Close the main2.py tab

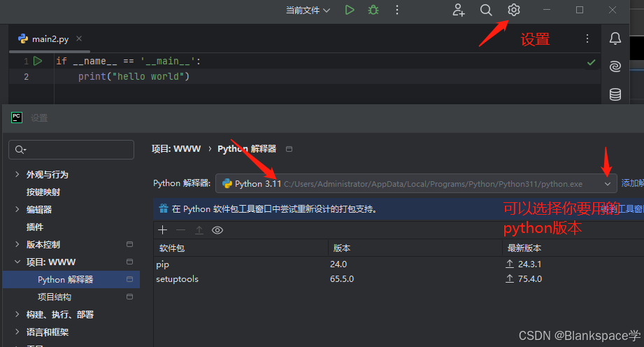coord(79,38)
